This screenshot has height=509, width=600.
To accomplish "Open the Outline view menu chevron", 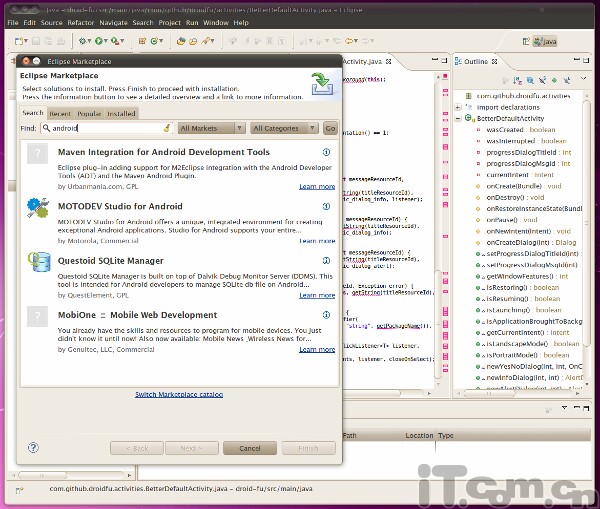I will click(x=583, y=78).
